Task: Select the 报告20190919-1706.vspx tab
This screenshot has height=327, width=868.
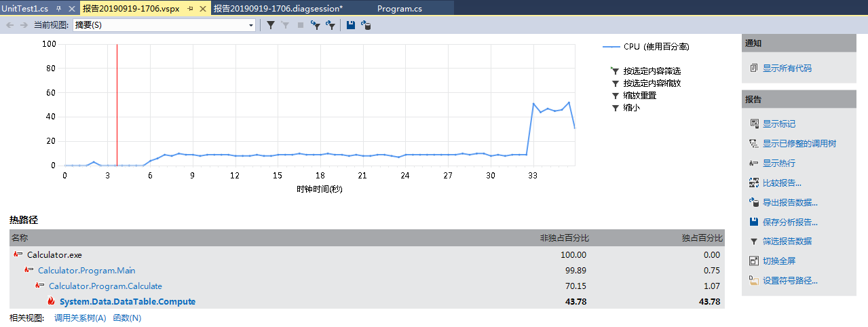Action: point(131,9)
